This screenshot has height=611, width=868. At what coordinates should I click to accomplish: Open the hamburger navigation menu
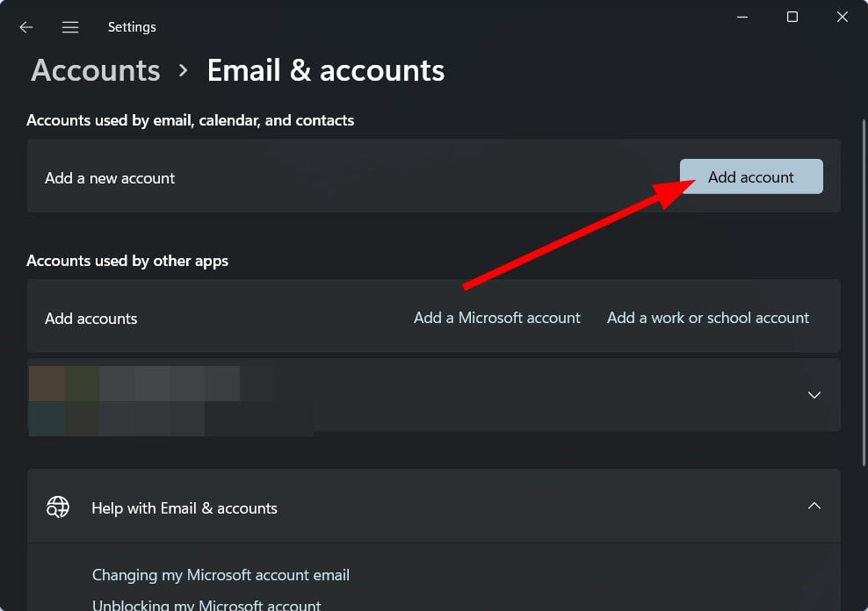tap(70, 27)
